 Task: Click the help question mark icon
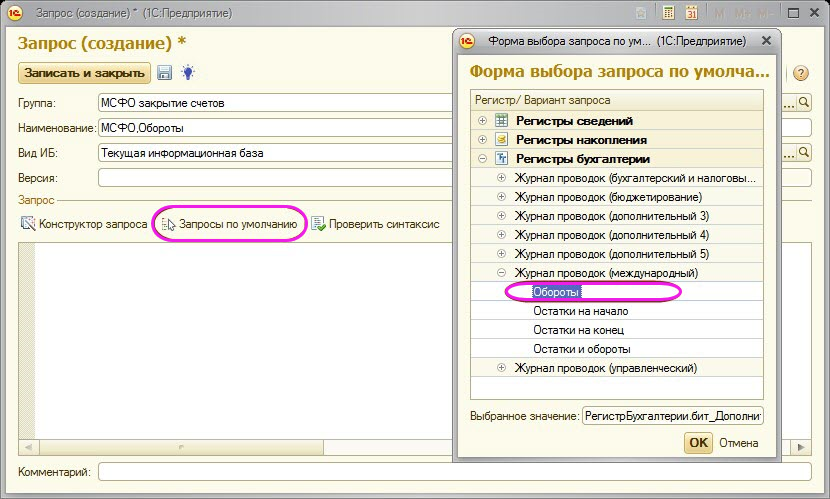coord(800,74)
